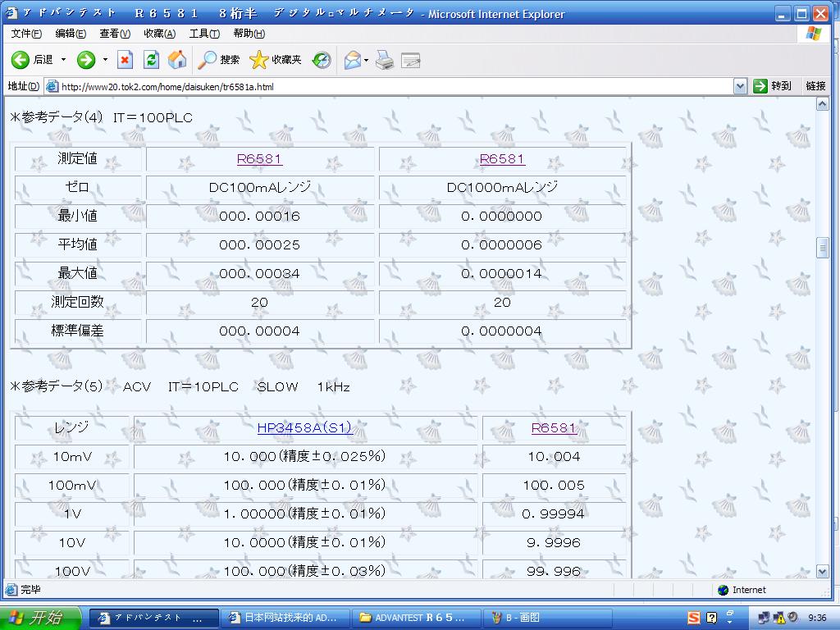Open the Favorites (收藏夹) star button
The image size is (840, 630).
[276, 59]
